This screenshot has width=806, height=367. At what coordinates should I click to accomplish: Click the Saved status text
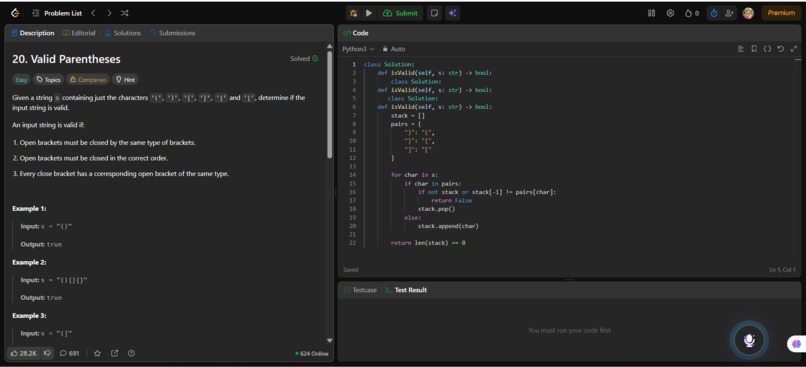(x=351, y=269)
